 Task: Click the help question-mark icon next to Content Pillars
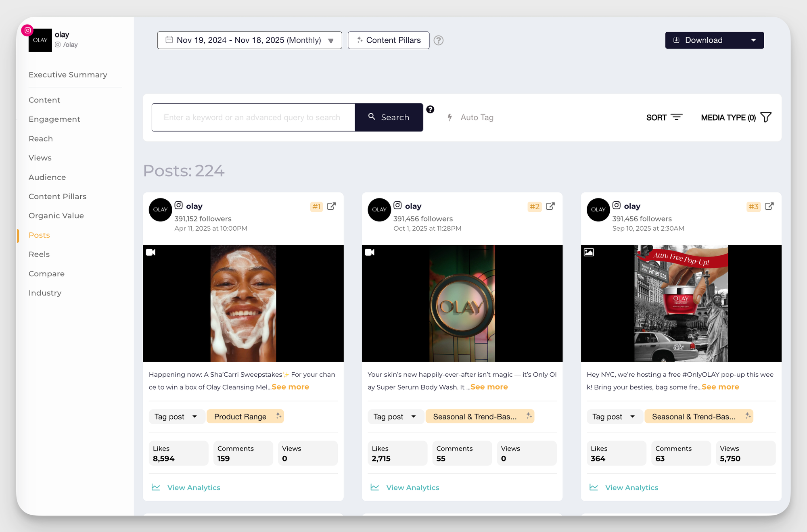point(439,40)
